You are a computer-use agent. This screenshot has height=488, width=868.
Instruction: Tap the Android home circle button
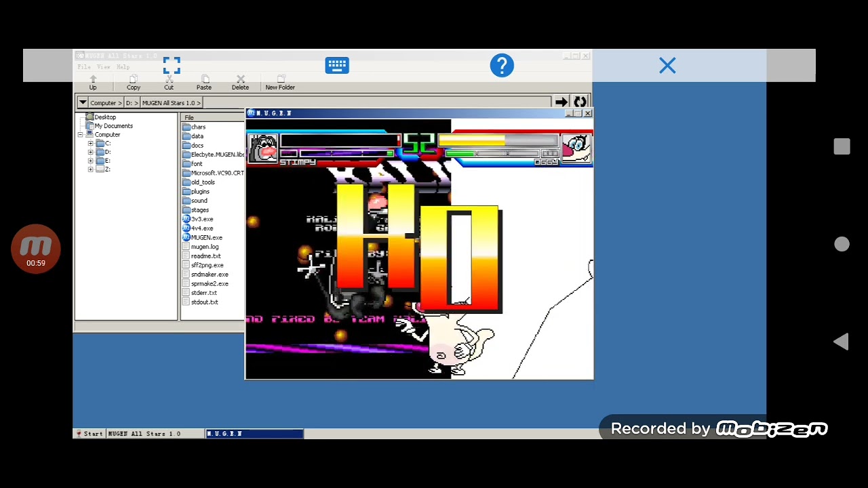(842, 244)
